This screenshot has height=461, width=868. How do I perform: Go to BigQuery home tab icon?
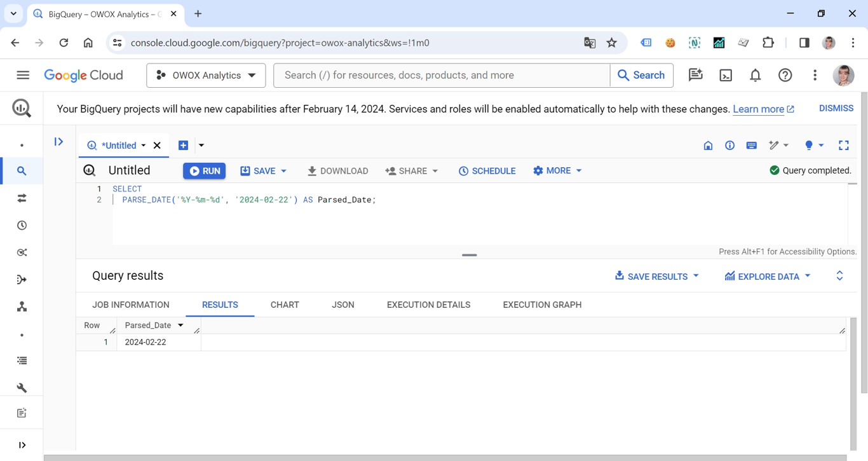pyautogui.click(x=708, y=146)
